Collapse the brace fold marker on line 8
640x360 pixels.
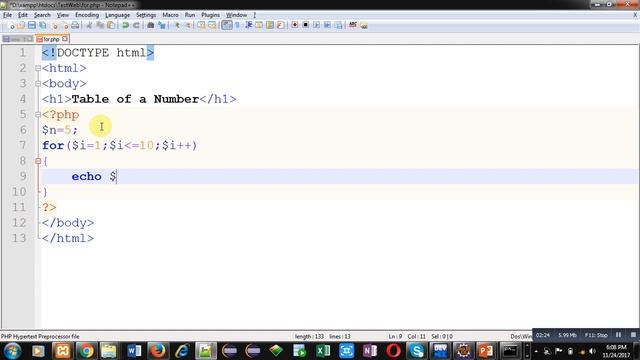point(38,161)
